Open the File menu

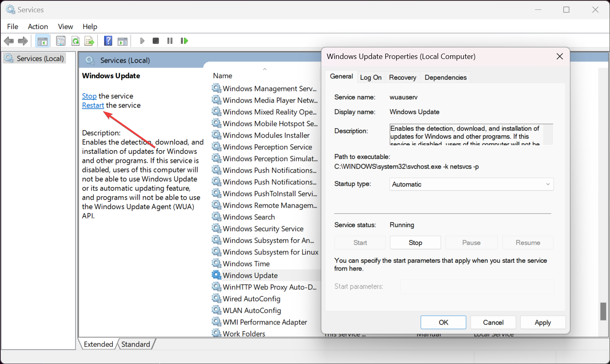pos(13,26)
